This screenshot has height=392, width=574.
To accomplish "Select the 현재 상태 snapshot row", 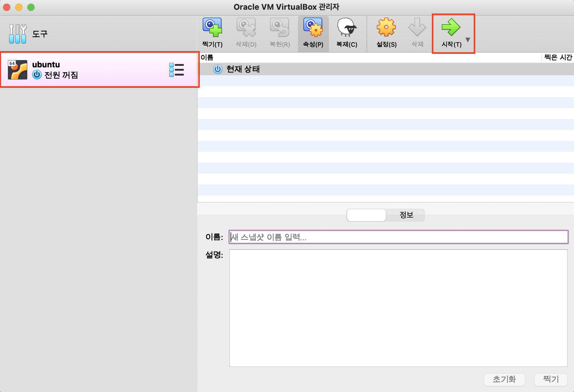I will point(386,69).
